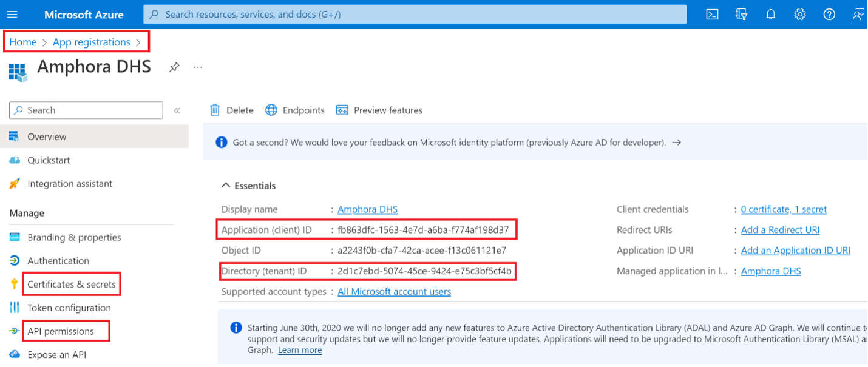Open the Help question mark icon
The image size is (868, 367).
pos(829,15)
